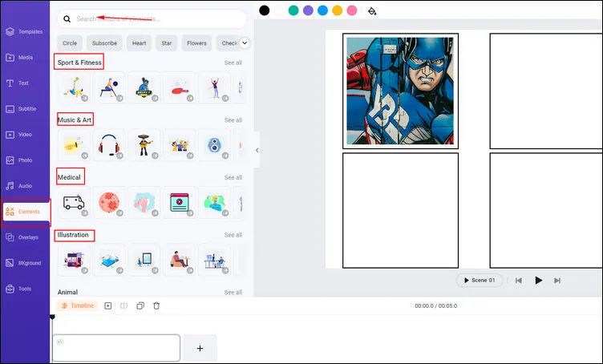The height and width of the screenshot is (364, 603).
Task: Select the Circle tag chip
Action: tap(70, 43)
